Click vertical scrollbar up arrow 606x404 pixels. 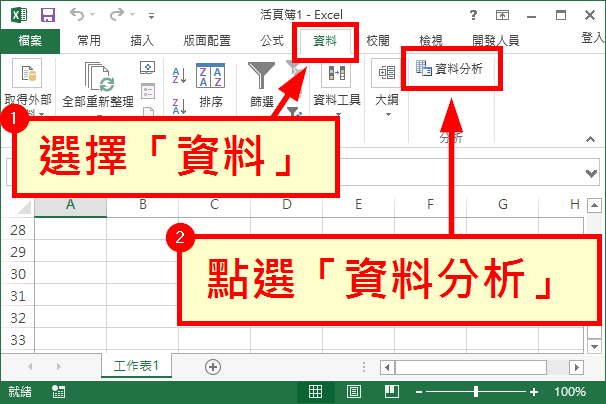click(594, 205)
